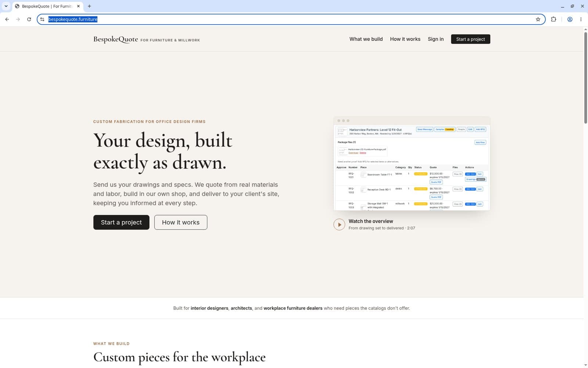Open the browser extensions puzzle icon

553,19
